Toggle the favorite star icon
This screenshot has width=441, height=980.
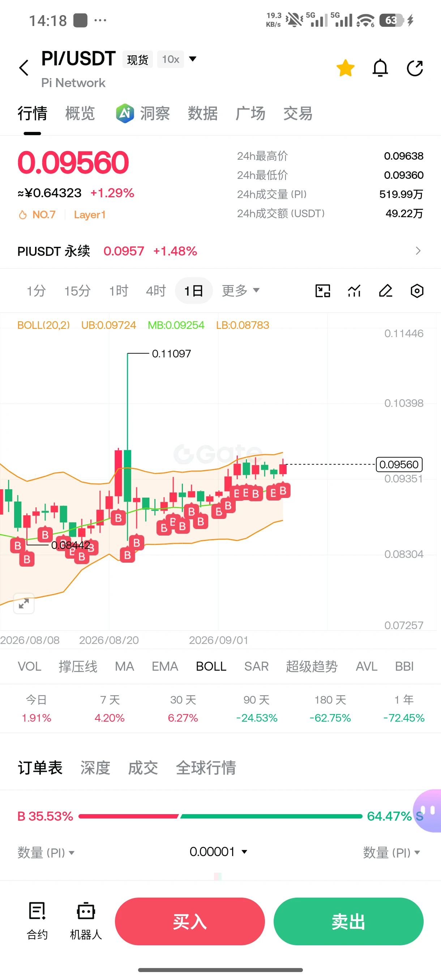pyautogui.click(x=346, y=69)
